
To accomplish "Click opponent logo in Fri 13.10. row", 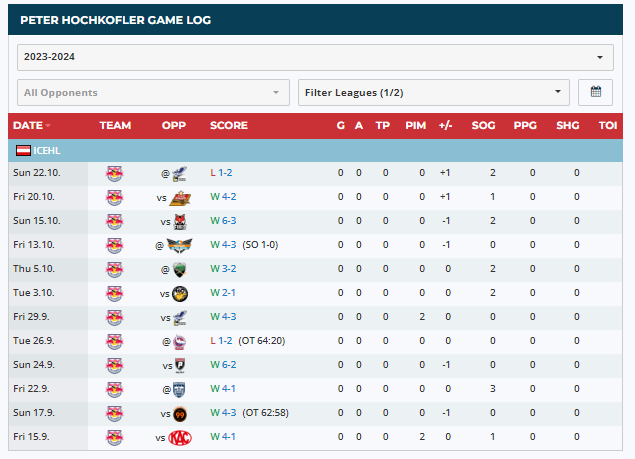I will [x=180, y=245].
